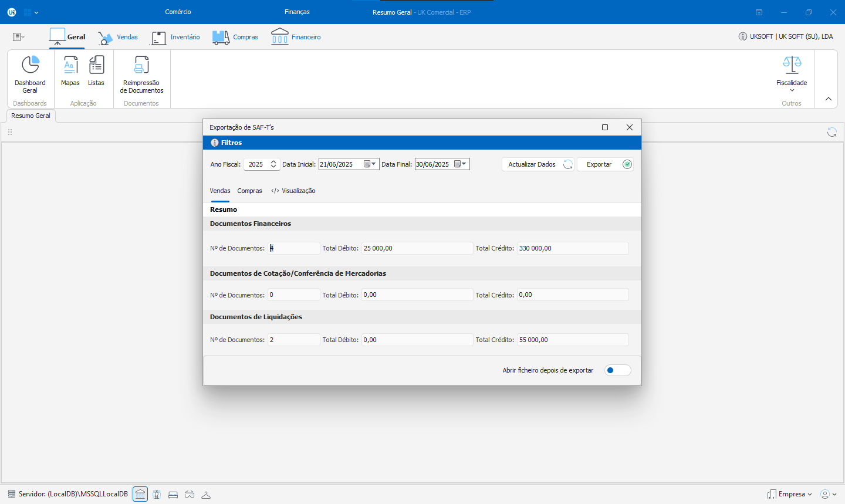
Task: Toggle Abrir ficheiro depois de exportar
Action: 617,370
